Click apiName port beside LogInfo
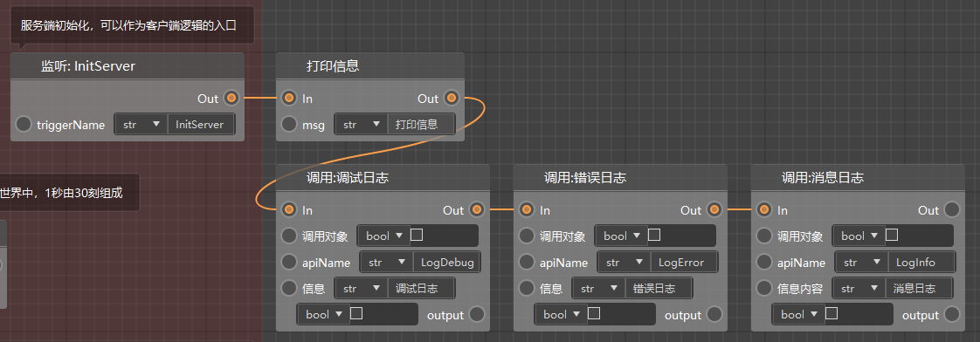 click(763, 262)
